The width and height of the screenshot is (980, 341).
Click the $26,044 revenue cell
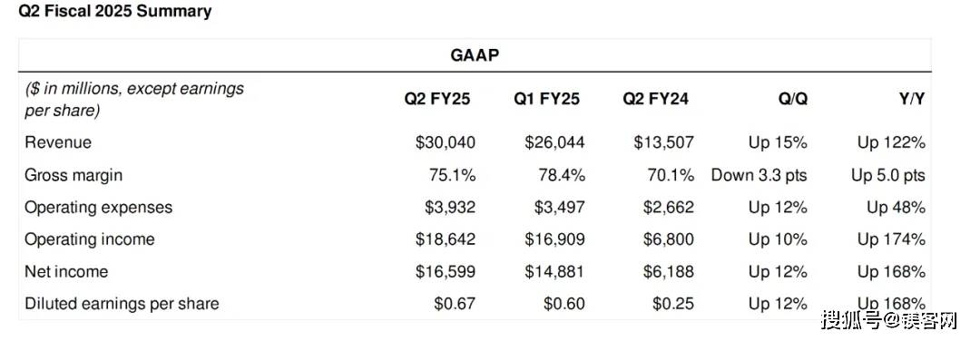pyautogui.click(x=555, y=143)
